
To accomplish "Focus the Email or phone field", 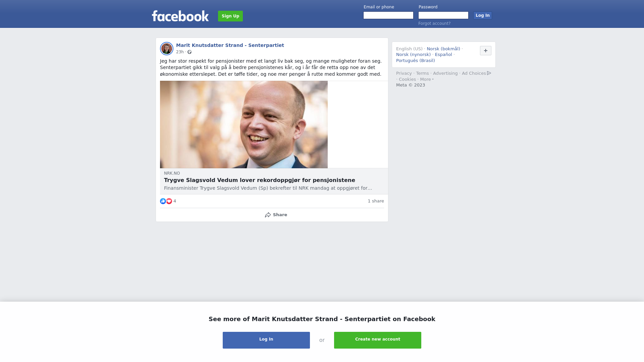I will [388, 15].
